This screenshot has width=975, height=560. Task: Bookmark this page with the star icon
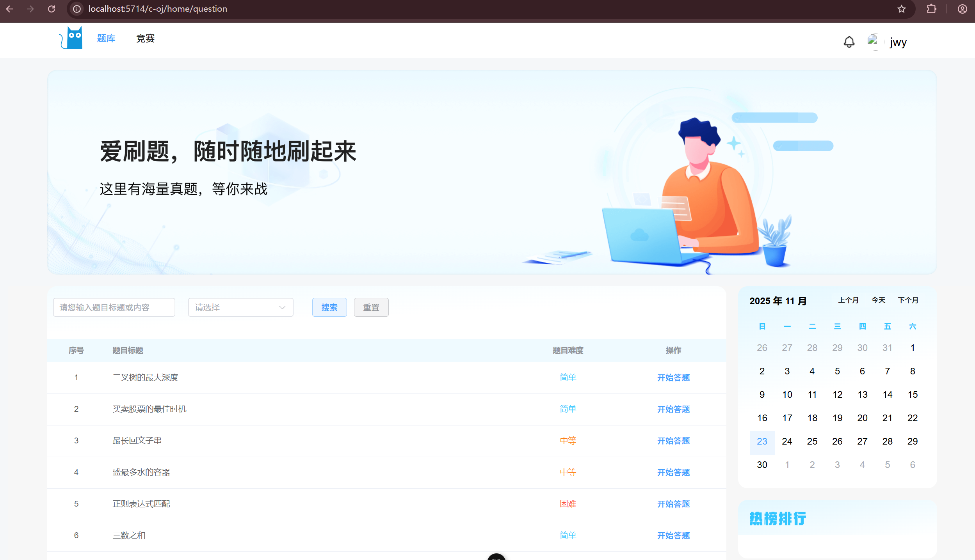click(x=902, y=9)
